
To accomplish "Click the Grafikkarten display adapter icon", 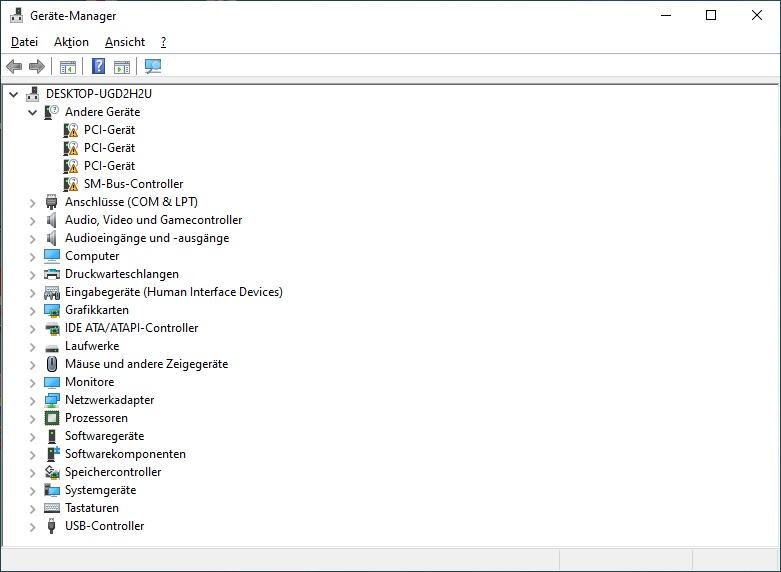I will [x=52, y=310].
